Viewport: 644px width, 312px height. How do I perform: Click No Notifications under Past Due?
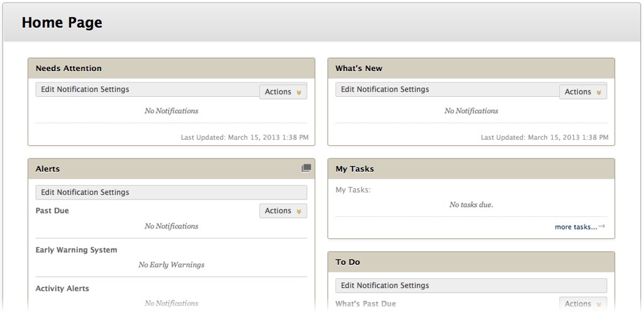tap(171, 226)
